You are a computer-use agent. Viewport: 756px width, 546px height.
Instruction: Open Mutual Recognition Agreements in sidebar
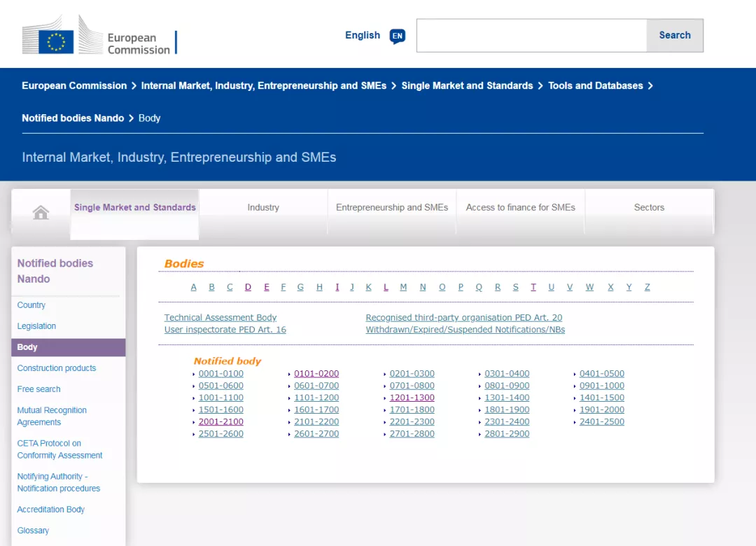[x=52, y=416]
